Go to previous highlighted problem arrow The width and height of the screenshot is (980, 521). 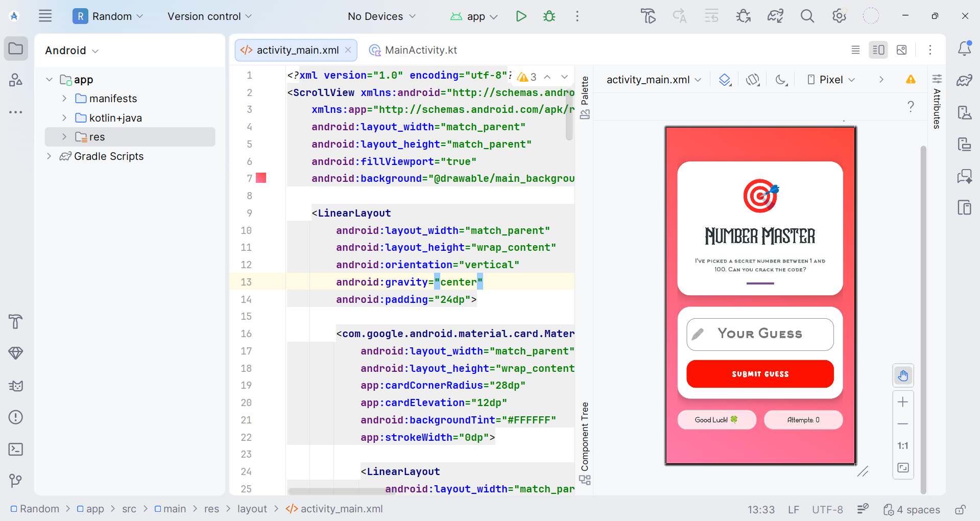[x=547, y=77]
